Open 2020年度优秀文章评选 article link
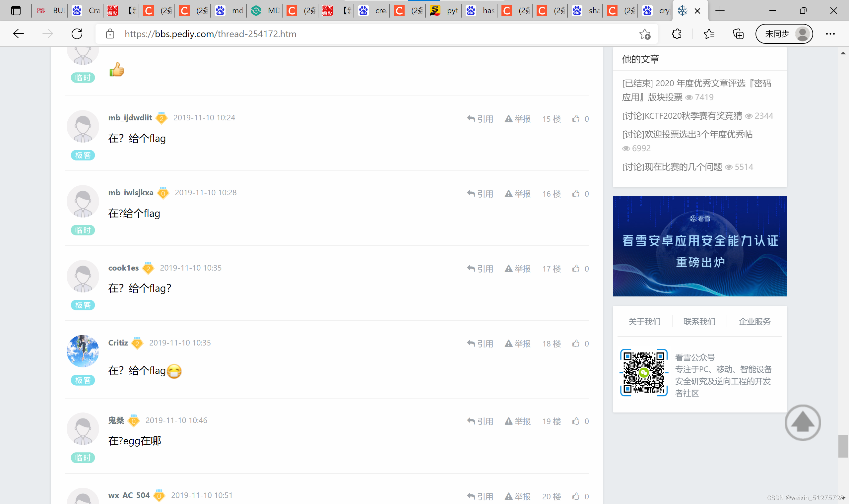This screenshot has width=849, height=504. [696, 90]
